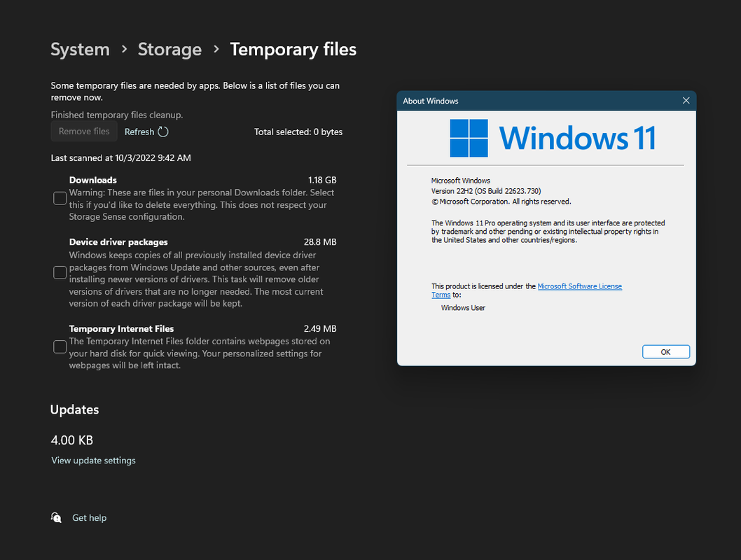Check the Temporary Internet Files checkbox
The height and width of the screenshot is (560, 741).
pyautogui.click(x=60, y=347)
